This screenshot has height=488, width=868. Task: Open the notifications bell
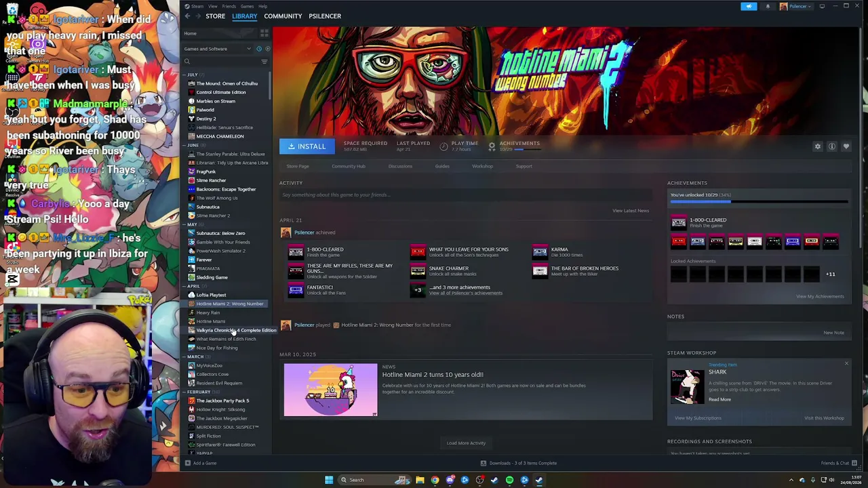coord(768,6)
